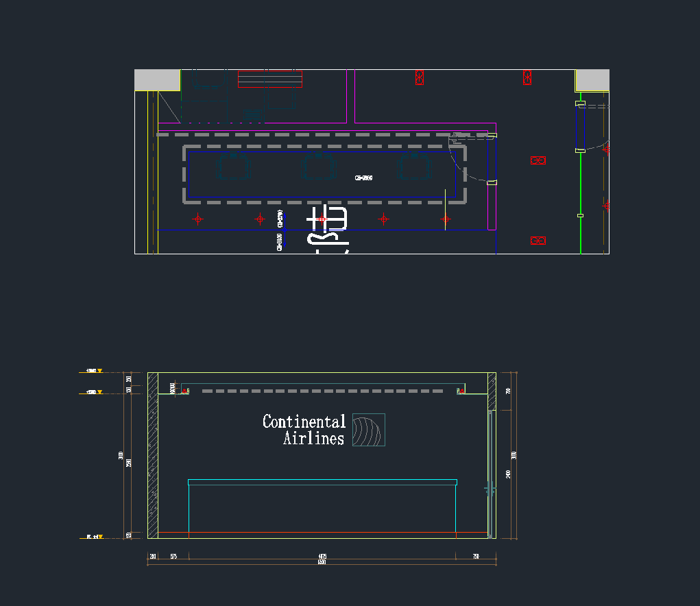Screen dimensions: 700x606
Task: Pick the large white Chinese text in plan
Action: [328, 229]
